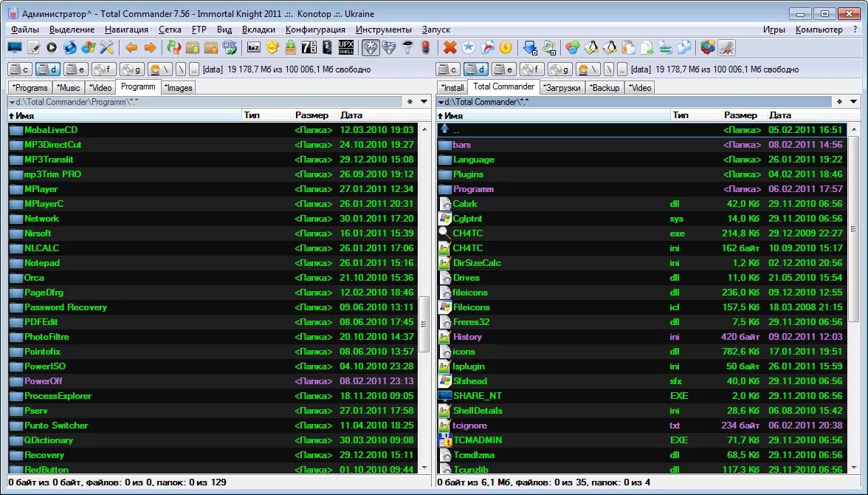
Task: Click the Exe funnel filter icon
Action: [388, 48]
